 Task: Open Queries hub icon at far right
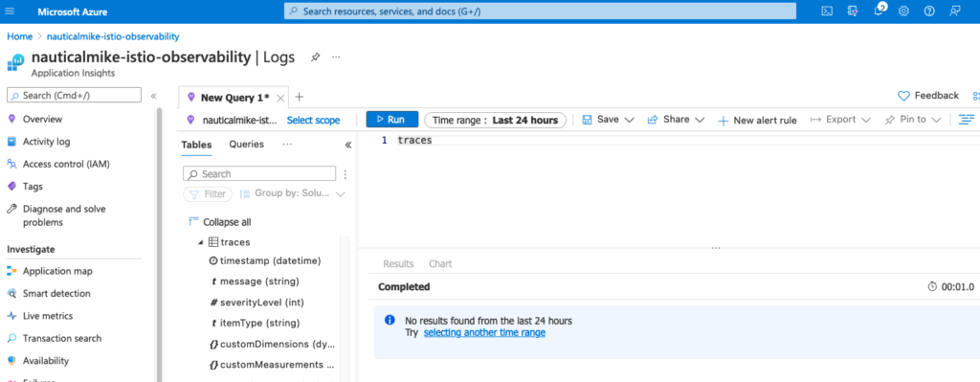[x=976, y=97]
